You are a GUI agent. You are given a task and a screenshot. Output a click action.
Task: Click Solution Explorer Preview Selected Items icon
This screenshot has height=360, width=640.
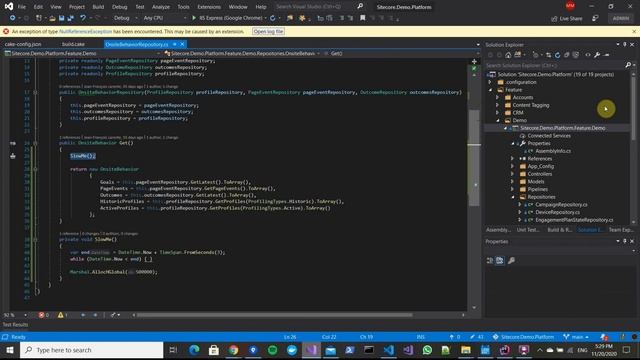[x=607, y=55]
